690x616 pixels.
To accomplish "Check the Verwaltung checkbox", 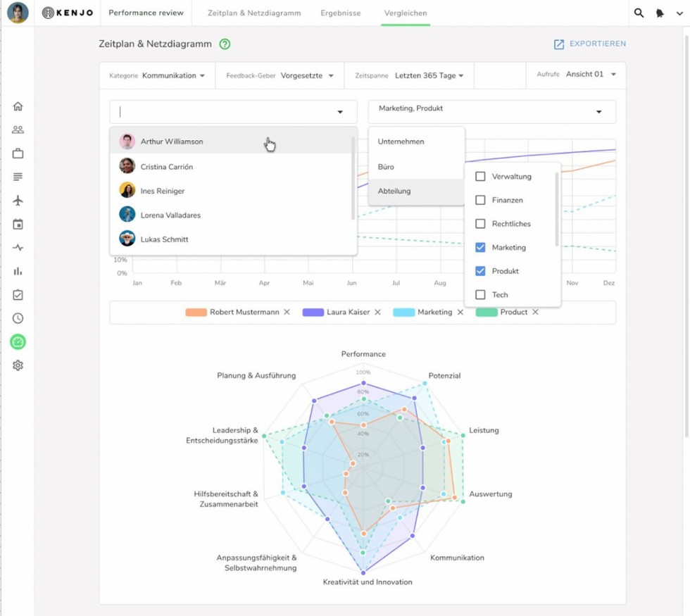I will (480, 177).
